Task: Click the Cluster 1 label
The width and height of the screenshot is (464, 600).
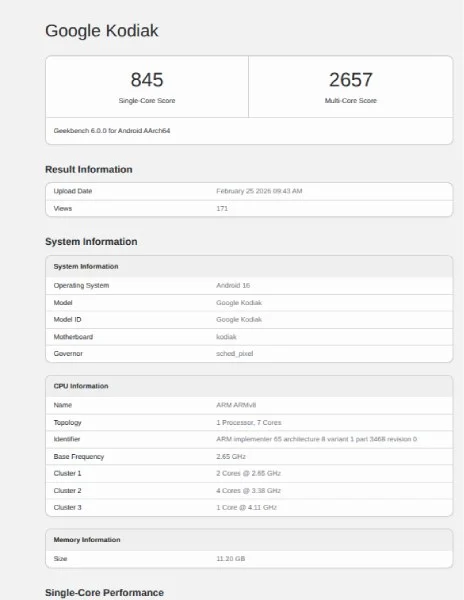Action: coord(67,473)
